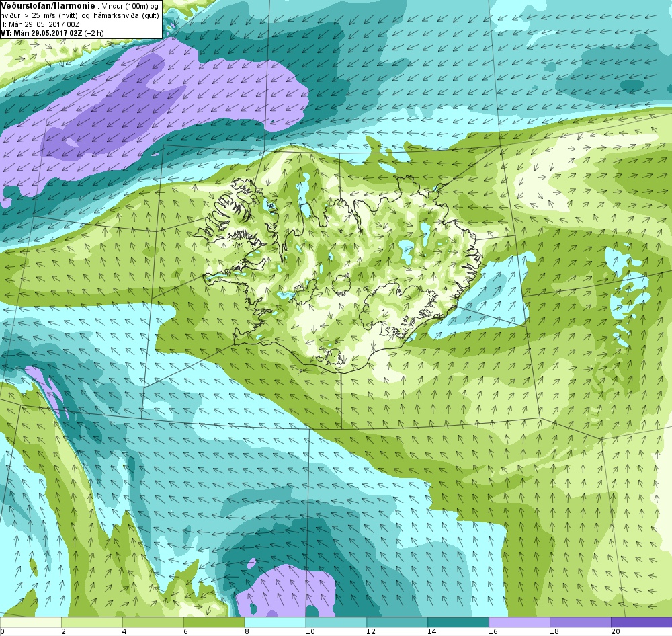Click the "Veðurstofan/Harmonie" title text

point(48,6)
